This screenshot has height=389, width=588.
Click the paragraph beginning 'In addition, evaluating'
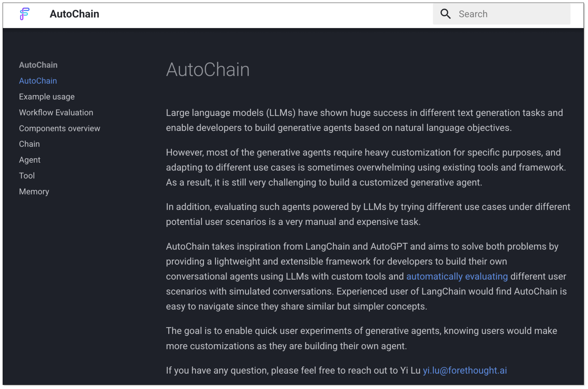[348, 214]
